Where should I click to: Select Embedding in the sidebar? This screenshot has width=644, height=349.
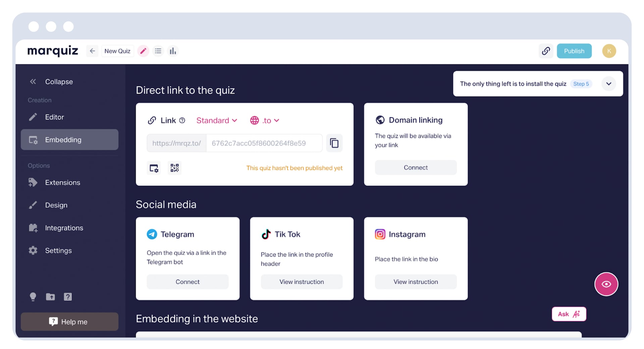pos(69,140)
